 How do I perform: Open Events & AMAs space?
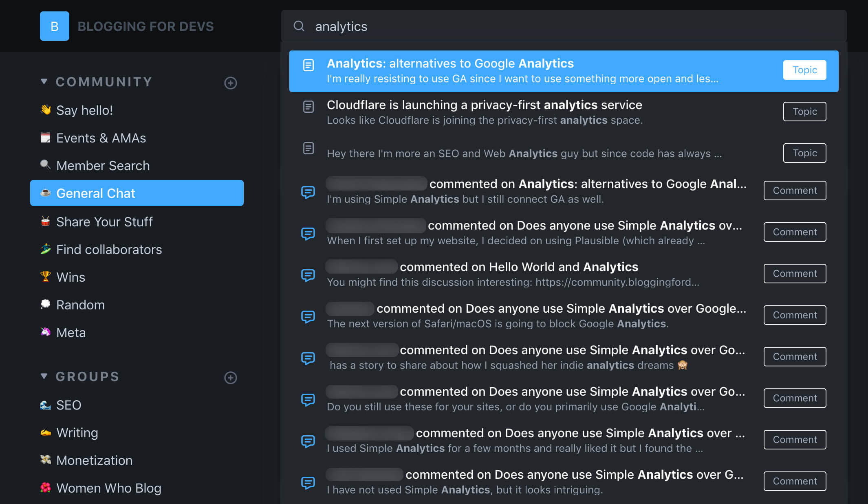click(x=137, y=138)
